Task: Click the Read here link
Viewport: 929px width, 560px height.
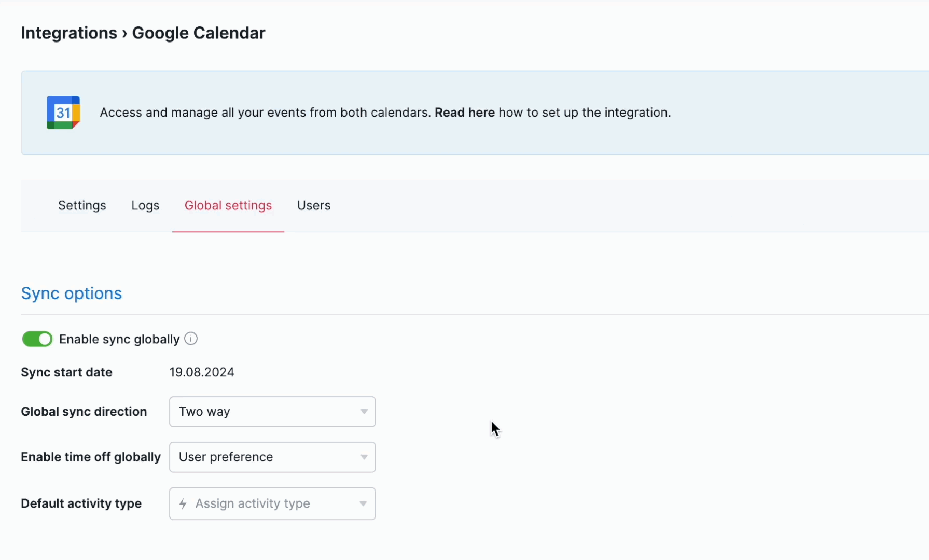Action: pyautogui.click(x=464, y=113)
